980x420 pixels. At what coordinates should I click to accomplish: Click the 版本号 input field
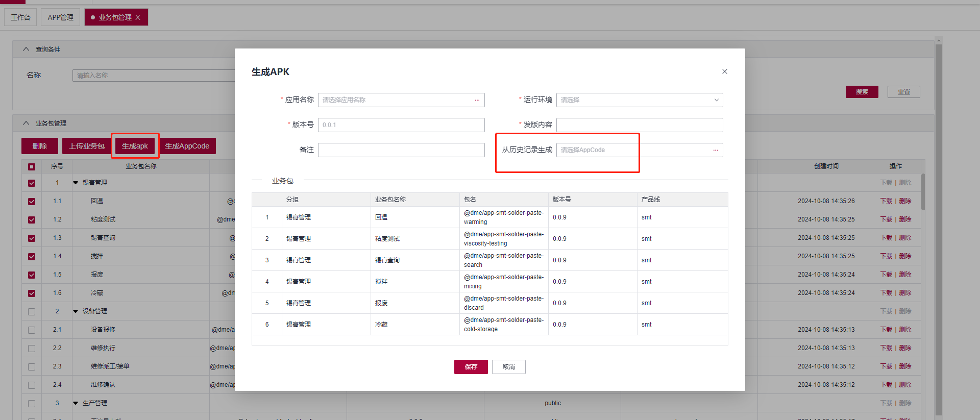point(401,125)
